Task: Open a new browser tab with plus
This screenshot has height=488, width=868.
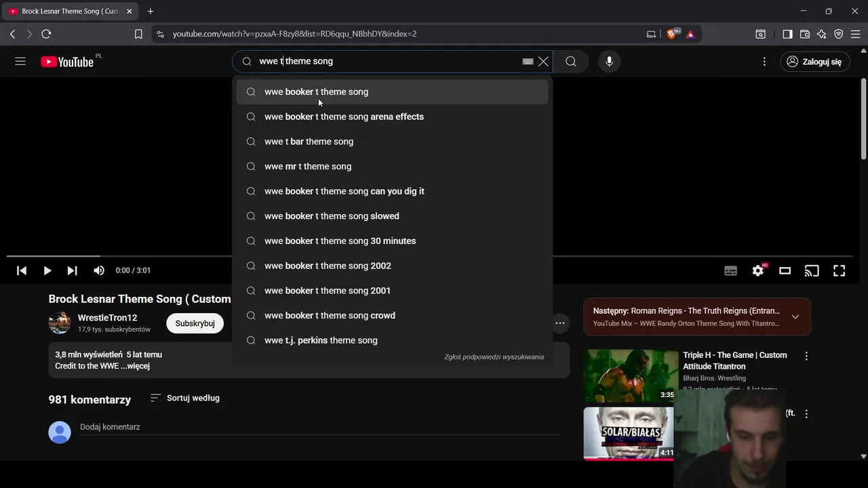Action: point(151,11)
